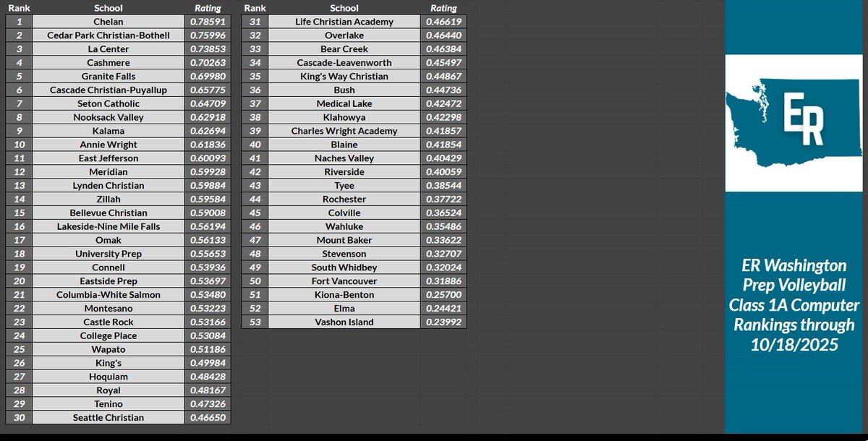Select the Cascade-Leavenworth cell
The height and width of the screenshot is (441, 868).
(x=344, y=63)
